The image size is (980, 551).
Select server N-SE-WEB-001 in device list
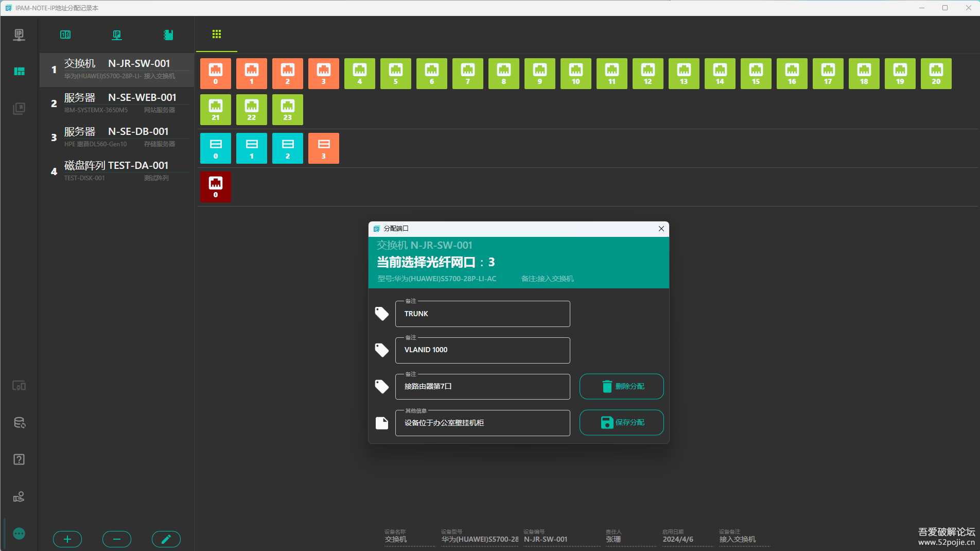pos(117,104)
